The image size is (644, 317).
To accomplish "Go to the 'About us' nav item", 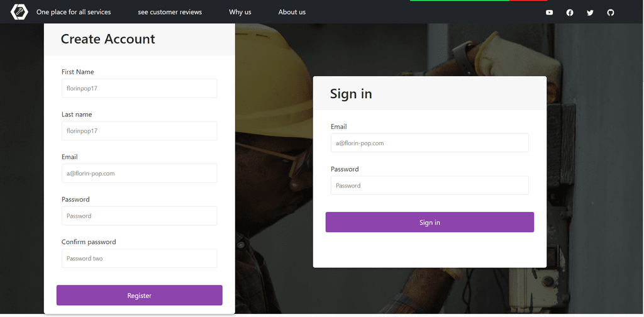I will pos(292,12).
